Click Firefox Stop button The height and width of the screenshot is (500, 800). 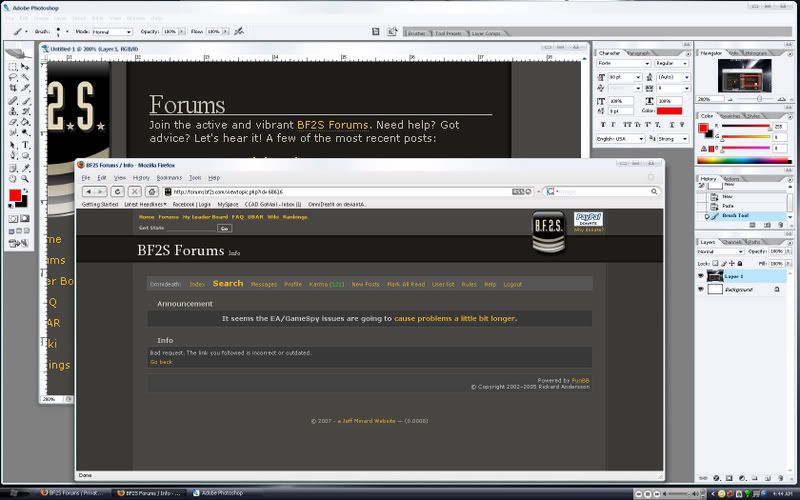[x=135, y=191]
